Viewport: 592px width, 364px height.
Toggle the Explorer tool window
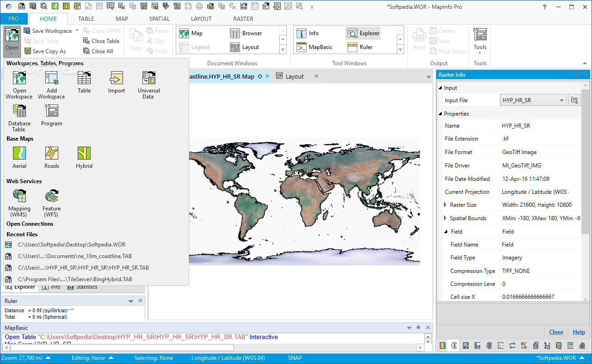(x=364, y=33)
